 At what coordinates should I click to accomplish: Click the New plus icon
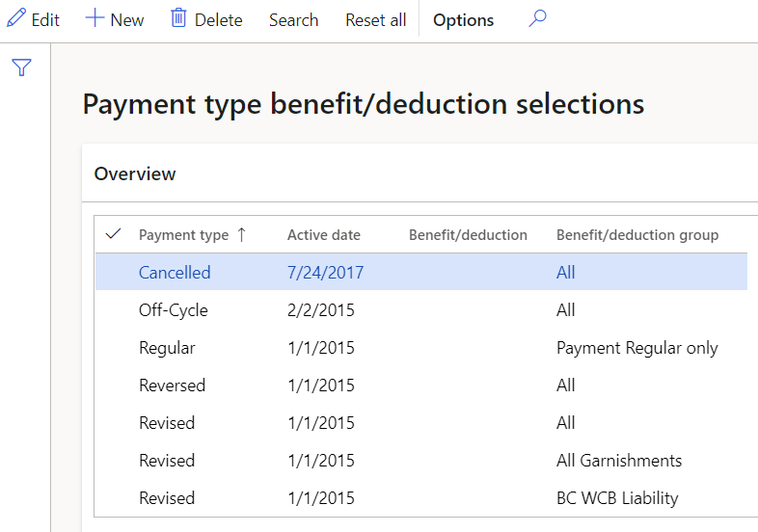point(95,18)
